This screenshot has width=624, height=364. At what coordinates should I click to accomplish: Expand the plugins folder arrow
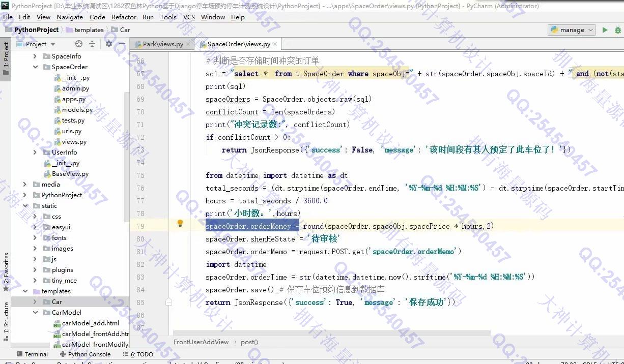35,270
